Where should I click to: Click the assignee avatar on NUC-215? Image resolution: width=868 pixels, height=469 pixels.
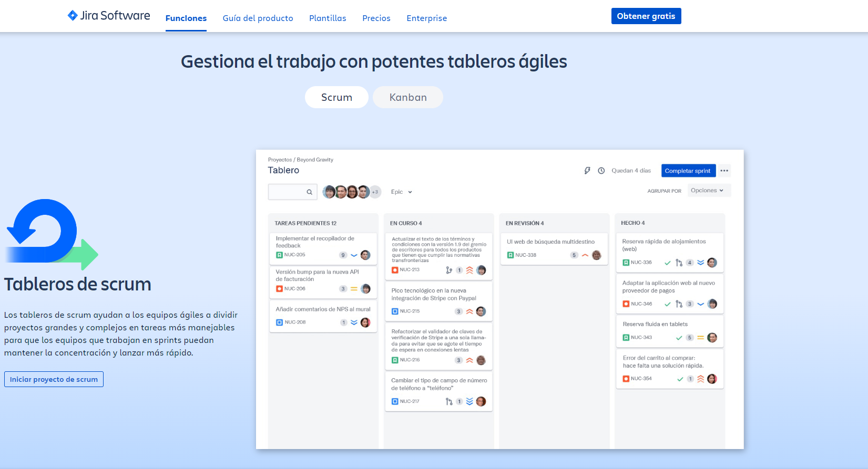481,311
